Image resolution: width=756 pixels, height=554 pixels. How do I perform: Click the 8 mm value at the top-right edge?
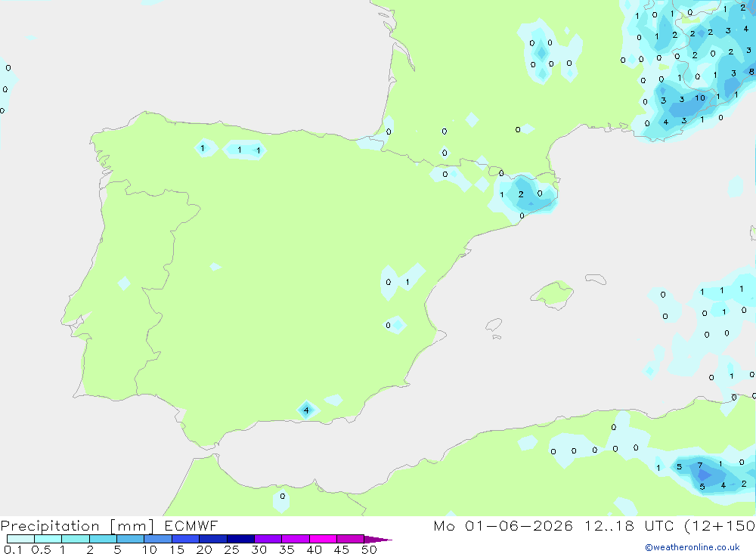coord(751,72)
